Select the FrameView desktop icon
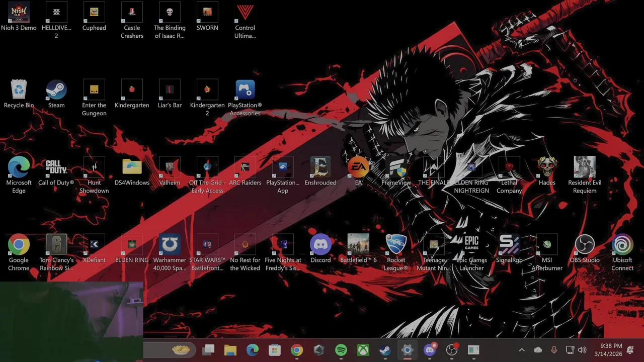This screenshot has height=362, width=644. [396, 171]
